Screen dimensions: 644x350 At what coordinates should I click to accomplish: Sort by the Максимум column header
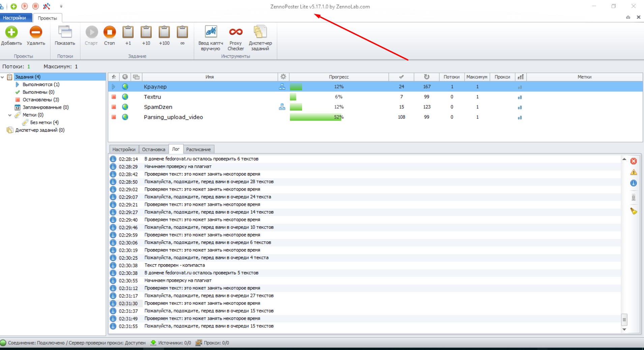477,77
